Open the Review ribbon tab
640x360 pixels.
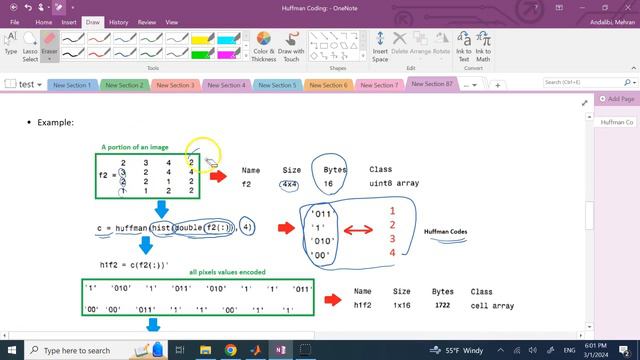[147, 22]
